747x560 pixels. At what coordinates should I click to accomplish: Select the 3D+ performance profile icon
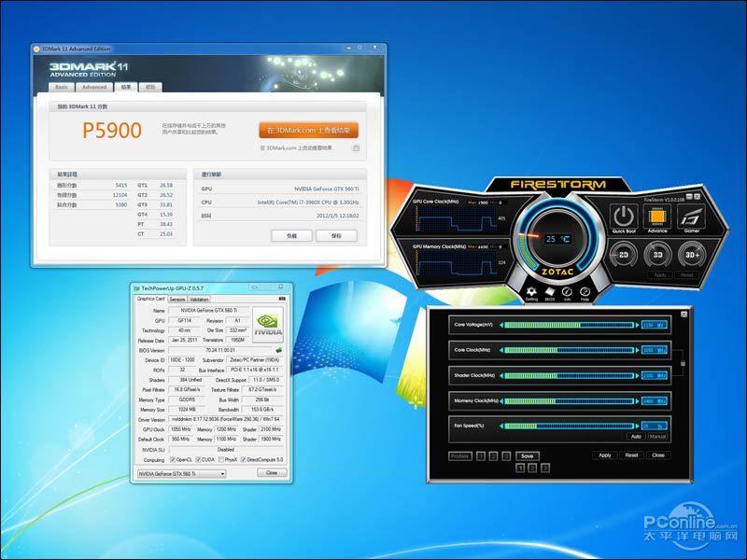[x=693, y=254]
